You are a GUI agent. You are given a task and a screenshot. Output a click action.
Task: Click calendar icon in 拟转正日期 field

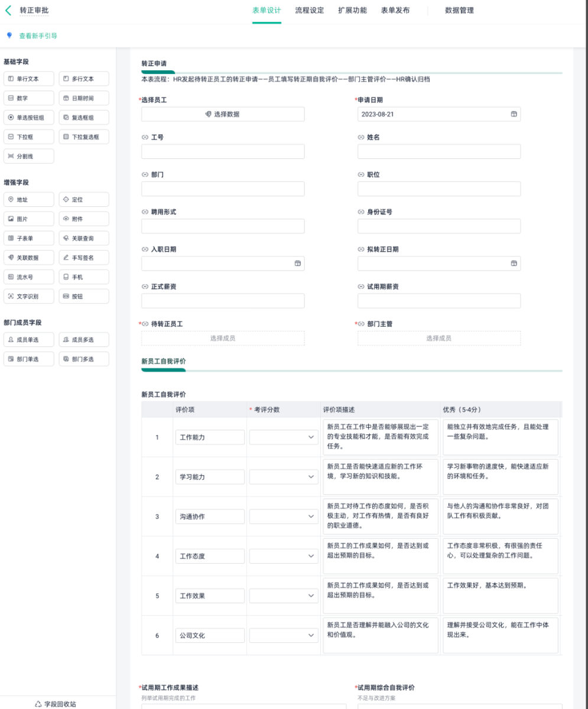[514, 264]
